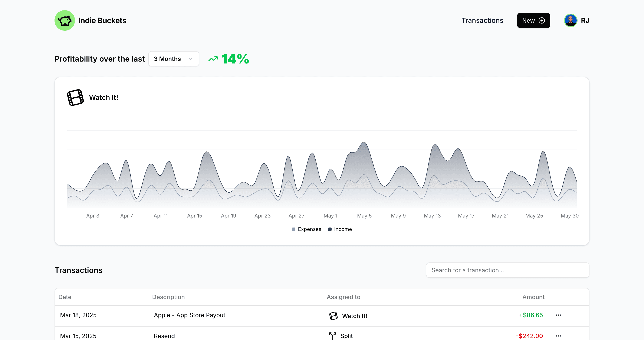Click the Indie Buckets piggy bank logo

click(x=65, y=20)
